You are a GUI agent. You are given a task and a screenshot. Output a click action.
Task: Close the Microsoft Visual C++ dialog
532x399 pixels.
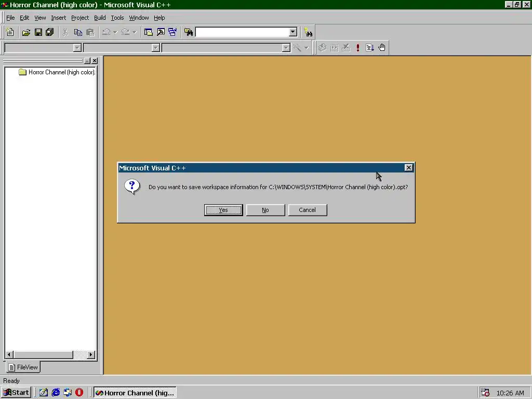(408, 168)
